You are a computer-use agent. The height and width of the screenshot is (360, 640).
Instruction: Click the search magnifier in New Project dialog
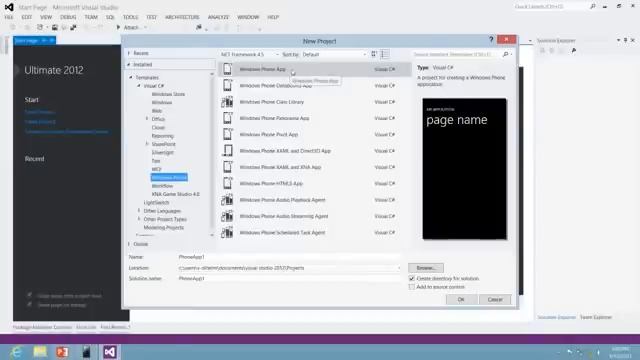(506, 54)
